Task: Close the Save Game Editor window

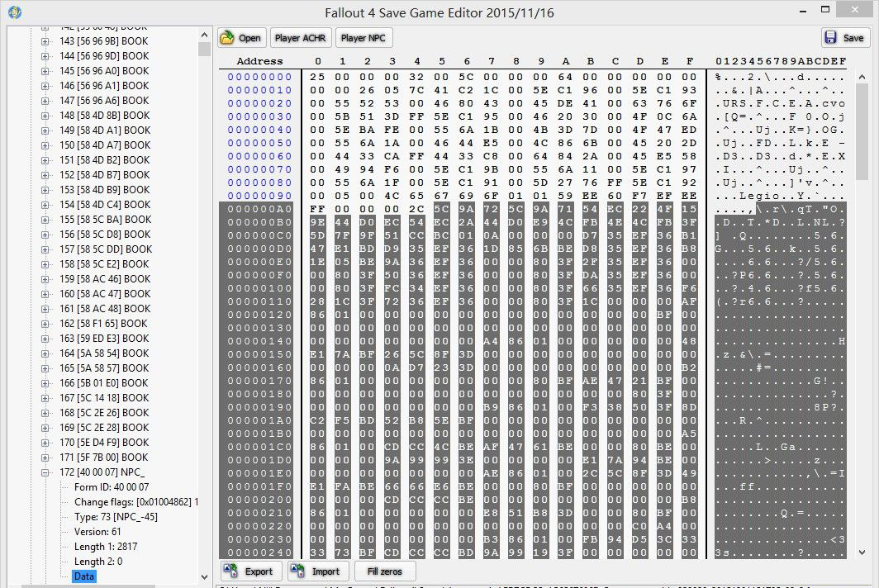Action: click(855, 10)
